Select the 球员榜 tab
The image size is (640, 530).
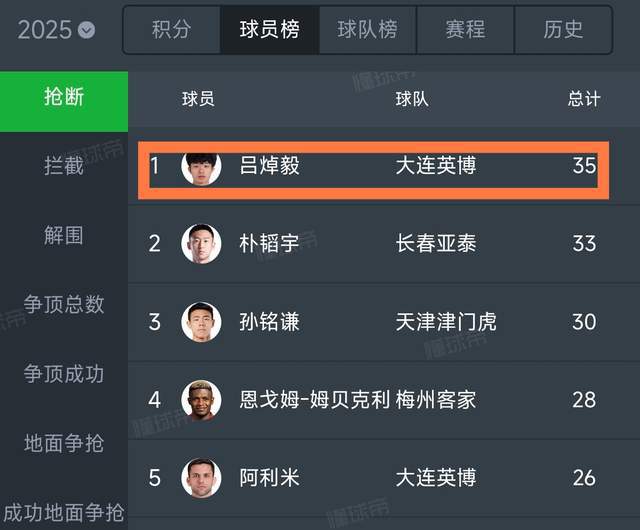269,29
